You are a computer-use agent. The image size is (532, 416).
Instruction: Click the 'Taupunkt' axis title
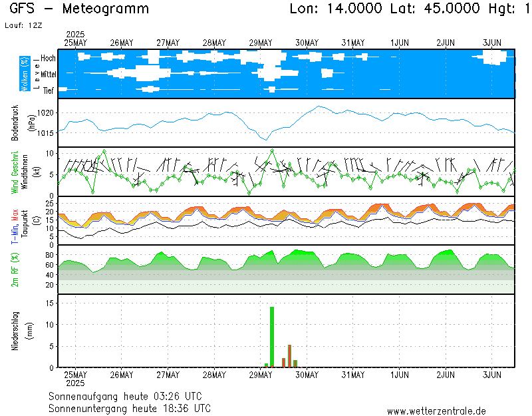point(25,224)
